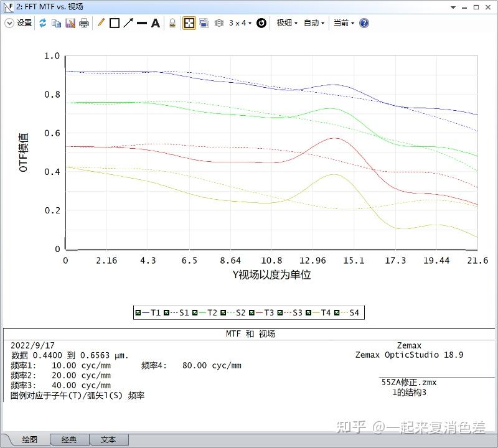Click the 自动 auto button
498x448 pixels.
(314, 23)
